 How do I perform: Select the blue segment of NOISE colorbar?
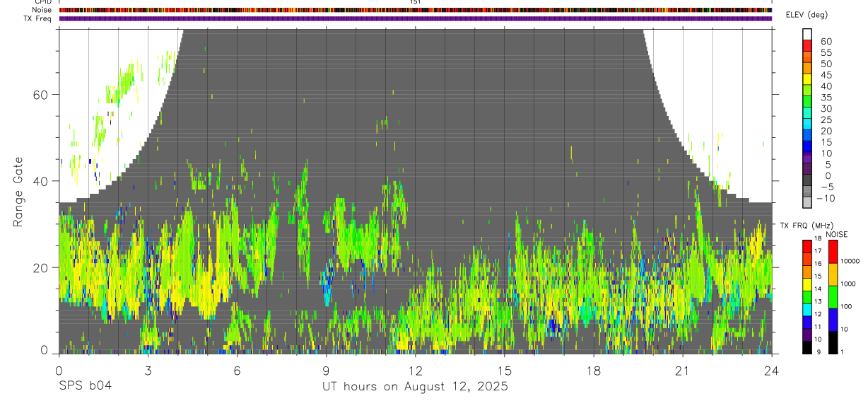tap(833, 320)
